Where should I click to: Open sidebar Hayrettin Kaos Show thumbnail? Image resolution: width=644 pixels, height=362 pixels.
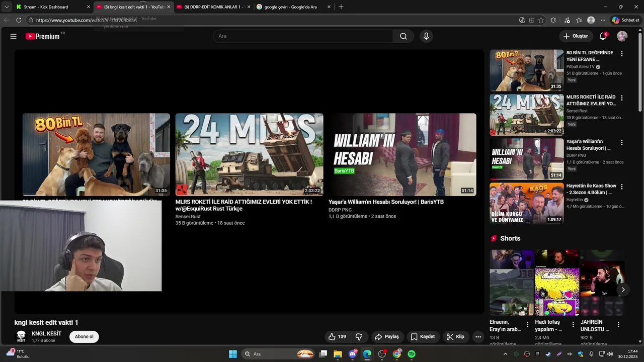coord(526,203)
